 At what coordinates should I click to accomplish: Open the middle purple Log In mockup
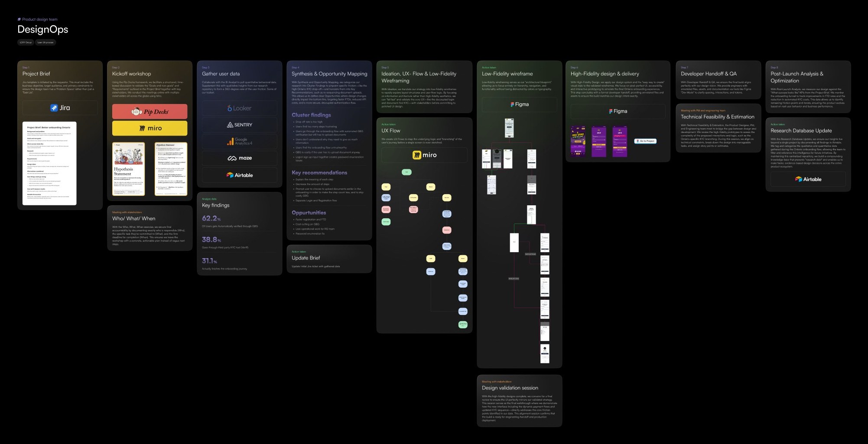coord(599,141)
